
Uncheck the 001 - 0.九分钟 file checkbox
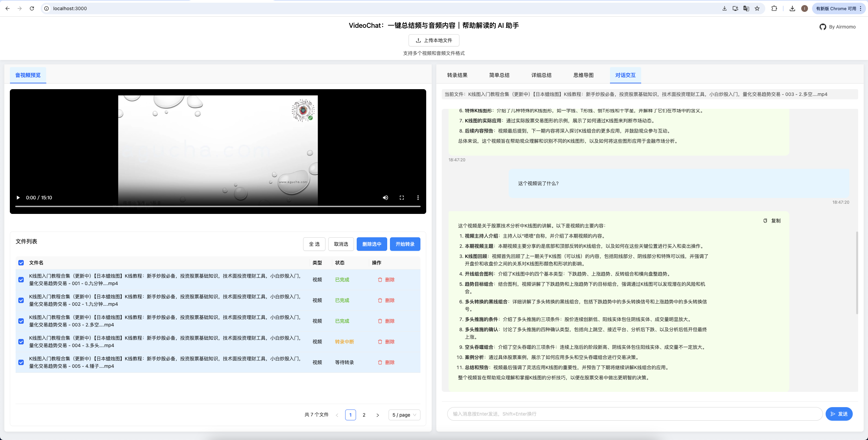tap(21, 280)
